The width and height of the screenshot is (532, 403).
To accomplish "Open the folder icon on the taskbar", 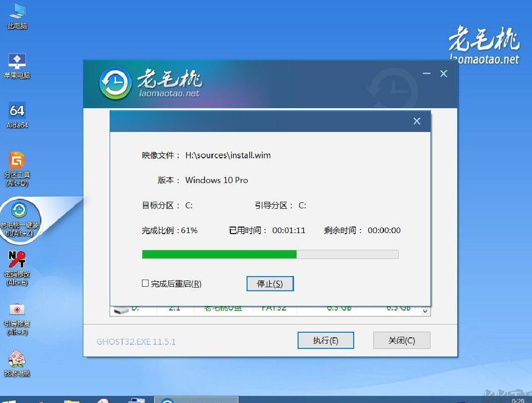I will [72, 401].
